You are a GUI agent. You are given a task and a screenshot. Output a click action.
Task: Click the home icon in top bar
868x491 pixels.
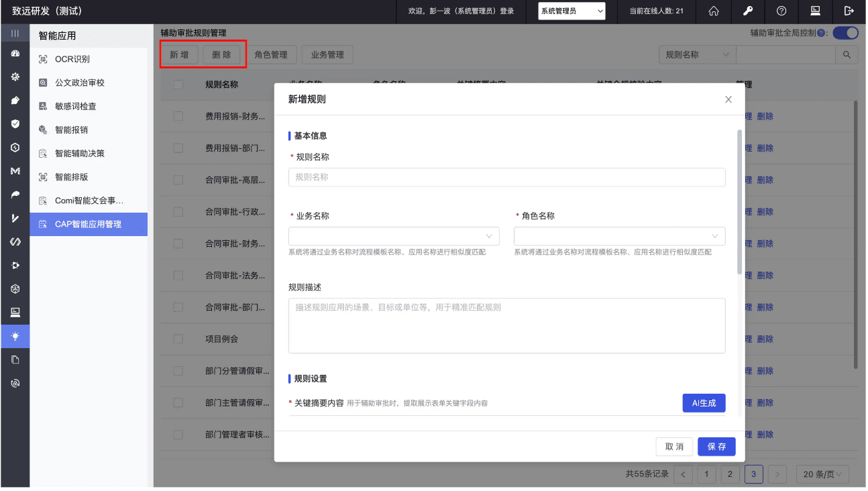point(714,11)
